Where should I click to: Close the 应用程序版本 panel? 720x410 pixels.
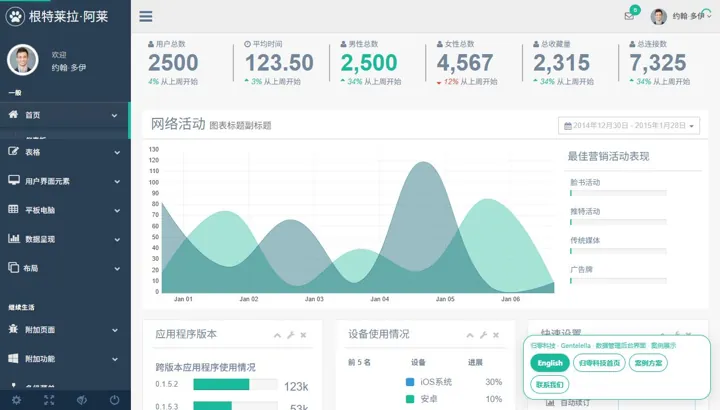tap(303, 335)
